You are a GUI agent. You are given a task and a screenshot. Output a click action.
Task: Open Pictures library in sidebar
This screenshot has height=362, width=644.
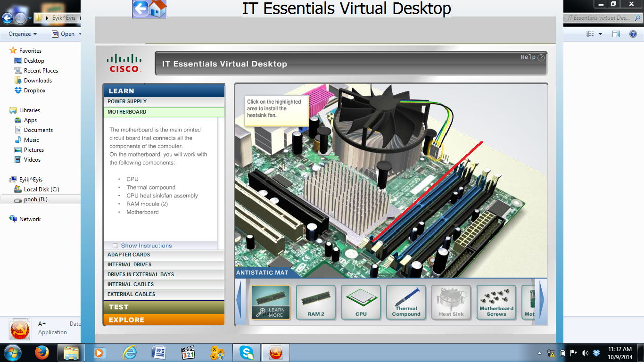34,150
